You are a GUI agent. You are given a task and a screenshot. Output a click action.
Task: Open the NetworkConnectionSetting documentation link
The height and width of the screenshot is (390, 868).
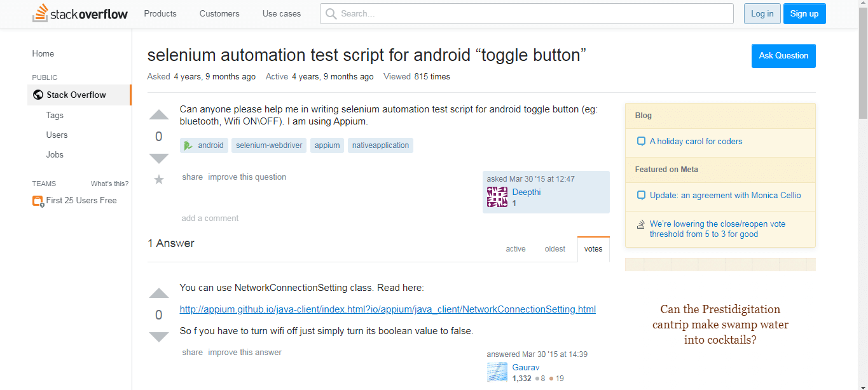387,309
